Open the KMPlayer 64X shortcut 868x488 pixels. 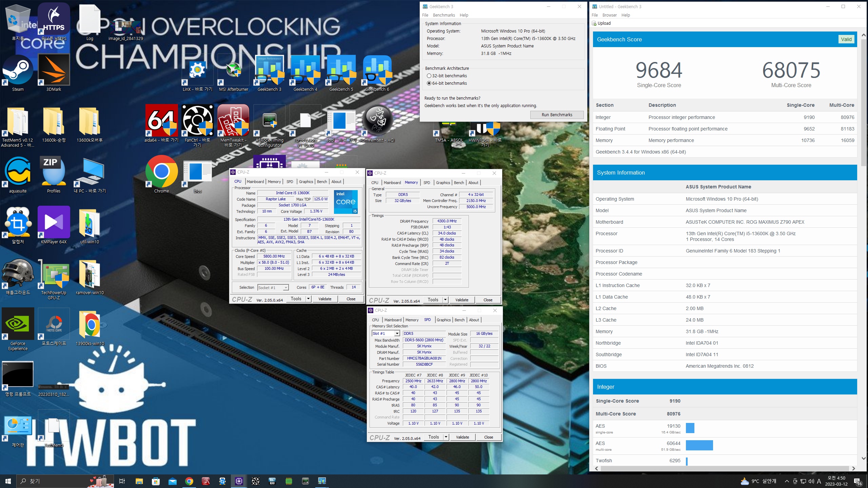(54, 224)
